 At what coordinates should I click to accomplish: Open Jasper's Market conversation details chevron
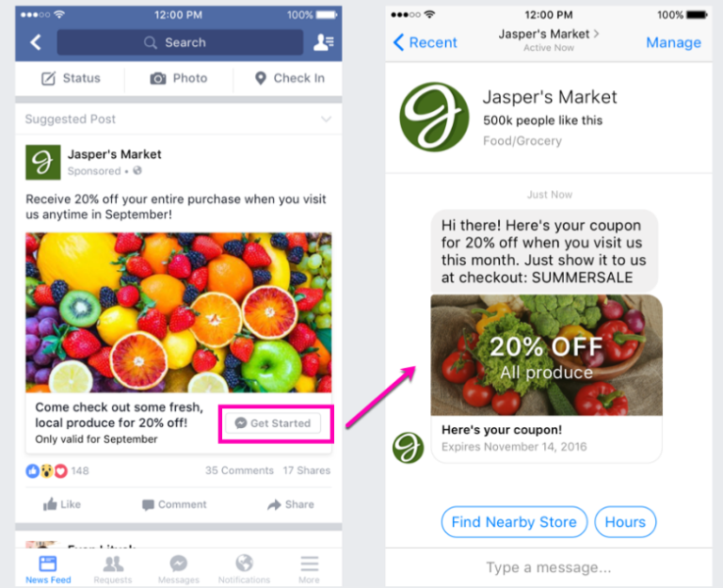pyautogui.click(x=596, y=34)
